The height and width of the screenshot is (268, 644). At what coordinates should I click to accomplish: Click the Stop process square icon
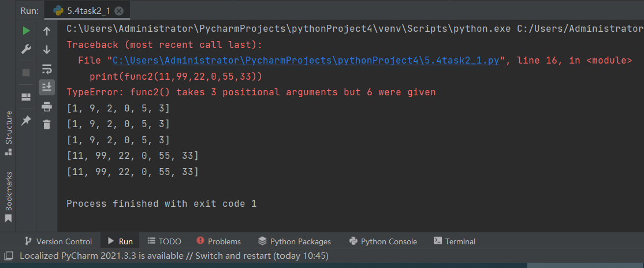pyautogui.click(x=26, y=73)
